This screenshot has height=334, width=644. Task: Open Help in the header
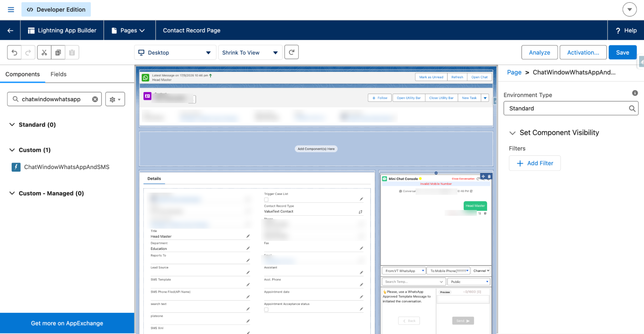pyautogui.click(x=626, y=30)
